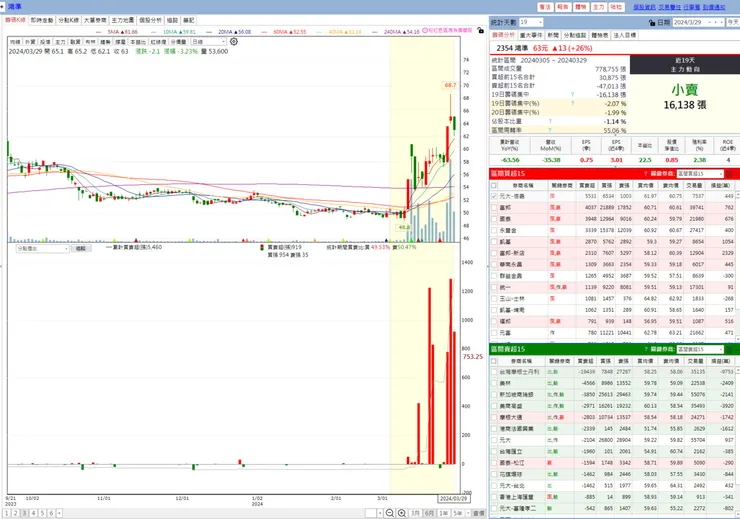Screen dimensions: 740x519
Task: Toggle the lock icon above the K-line chart
Action: (x=480, y=30)
